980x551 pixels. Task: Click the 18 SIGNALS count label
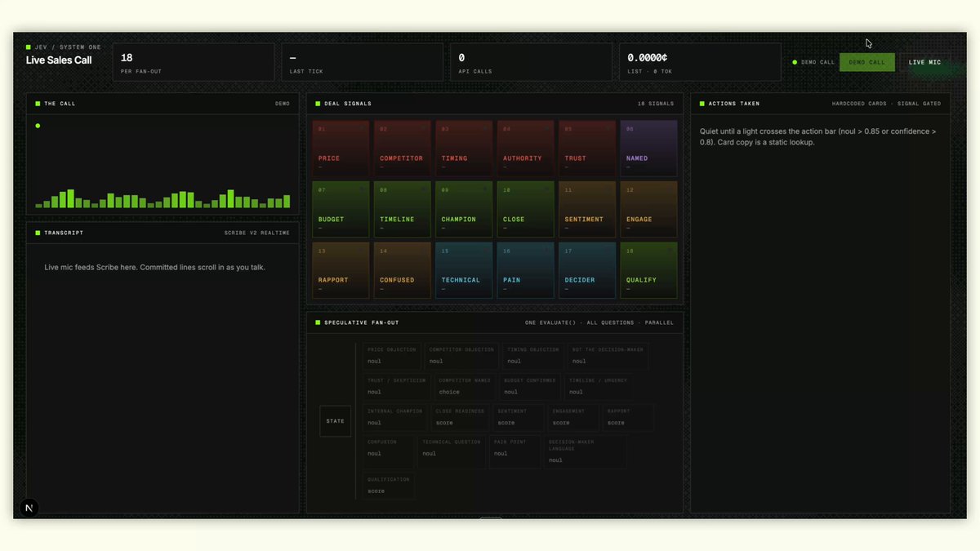coord(656,104)
